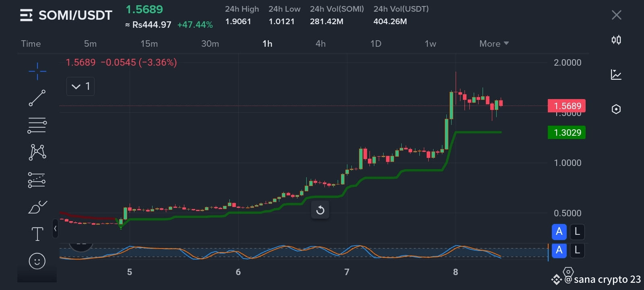Open chart settings hexagon icon
The height and width of the screenshot is (290, 644).
click(x=616, y=109)
